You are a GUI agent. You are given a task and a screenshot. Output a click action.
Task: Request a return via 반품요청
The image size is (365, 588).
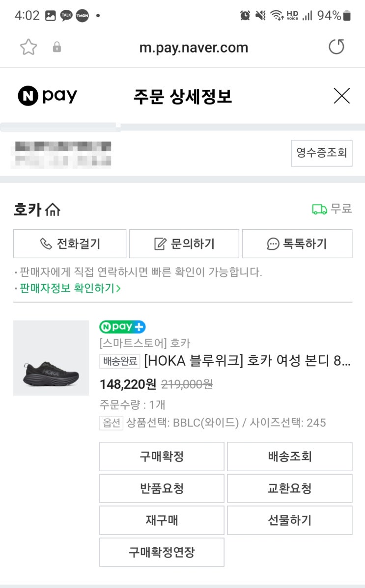pos(162,488)
